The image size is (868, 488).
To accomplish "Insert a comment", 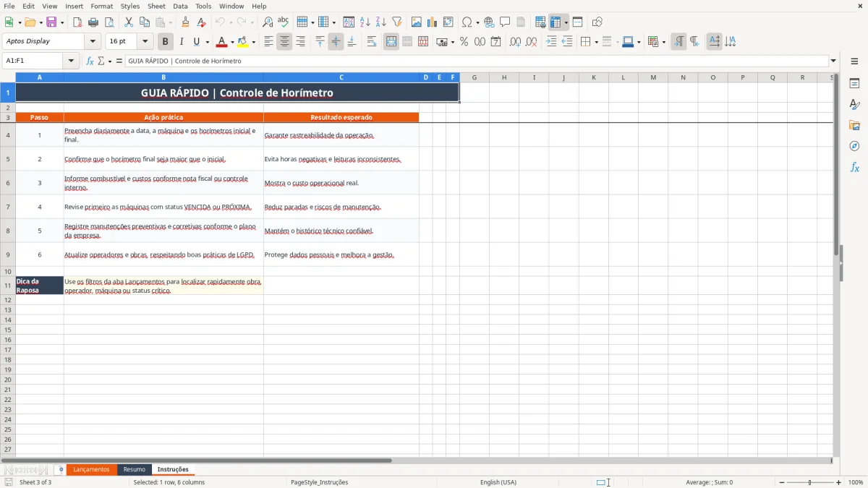I will click(x=505, y=22).
